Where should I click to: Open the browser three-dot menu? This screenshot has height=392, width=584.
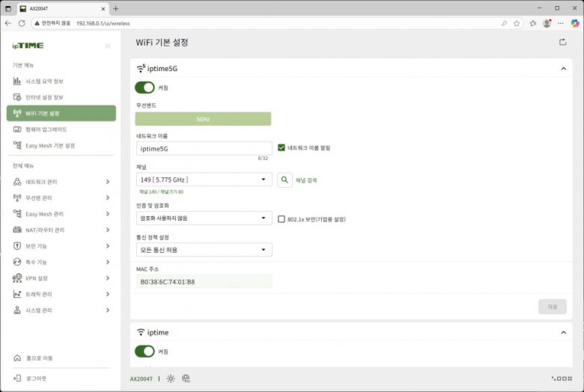561,23
